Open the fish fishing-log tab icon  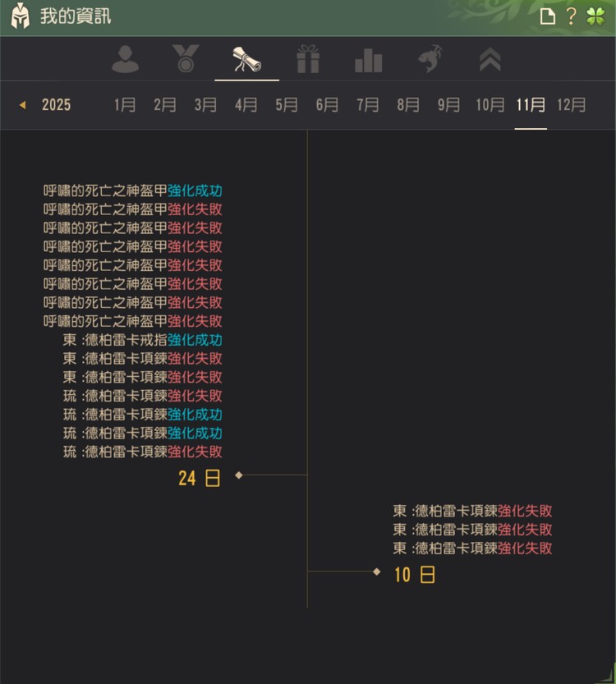[x=430, y=59]
